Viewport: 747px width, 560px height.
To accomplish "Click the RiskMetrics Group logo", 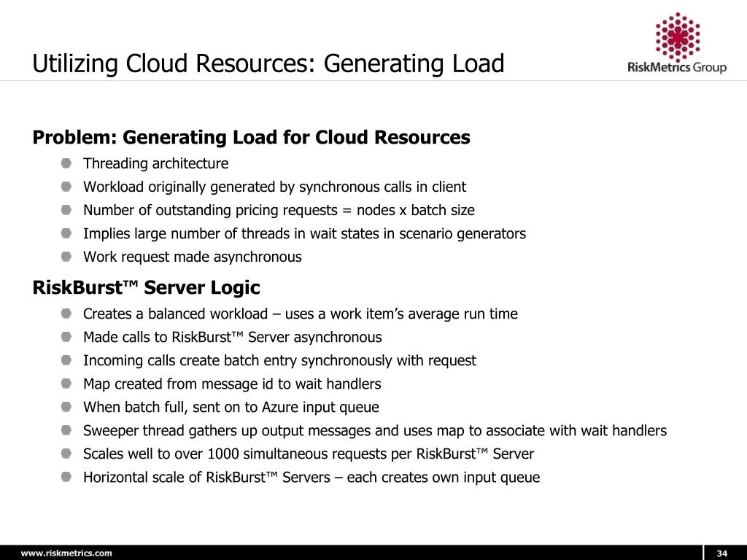I will click(x=677, y=43).
